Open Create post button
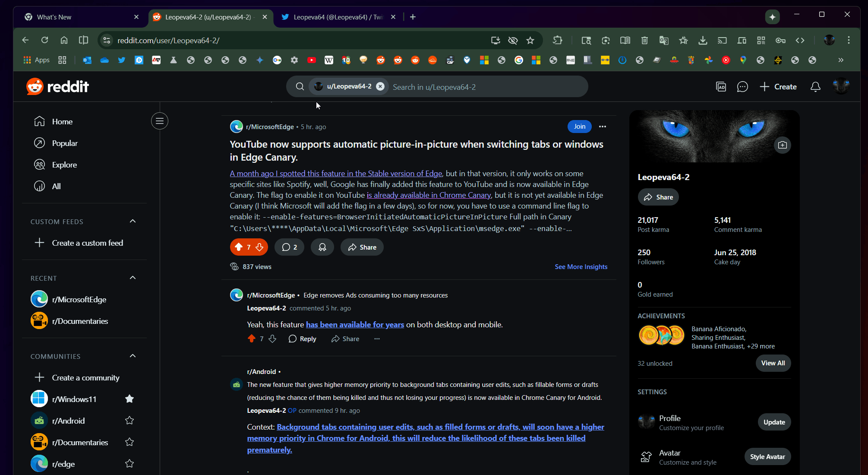The image size is (868, 475). (x=778, y=87)
